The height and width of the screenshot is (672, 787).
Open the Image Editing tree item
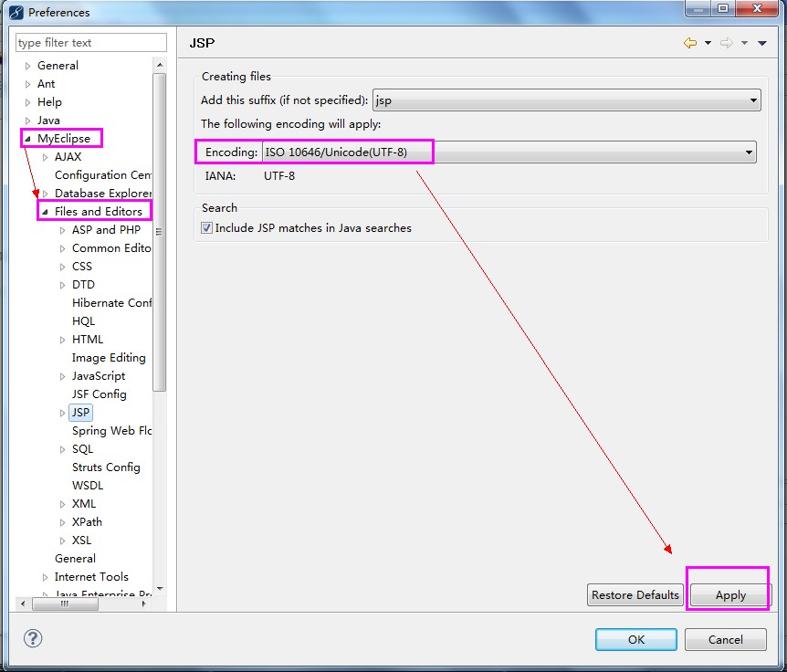pos(109,358)
